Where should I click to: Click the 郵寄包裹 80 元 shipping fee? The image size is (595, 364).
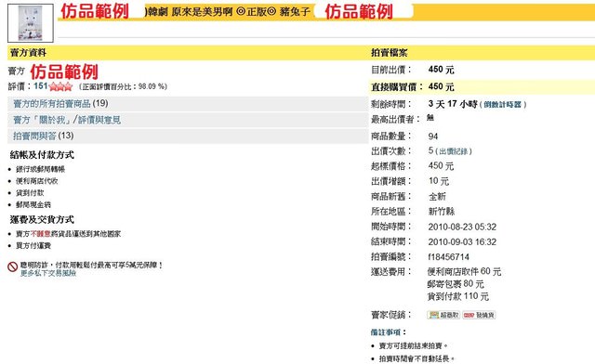pos(456,284)
